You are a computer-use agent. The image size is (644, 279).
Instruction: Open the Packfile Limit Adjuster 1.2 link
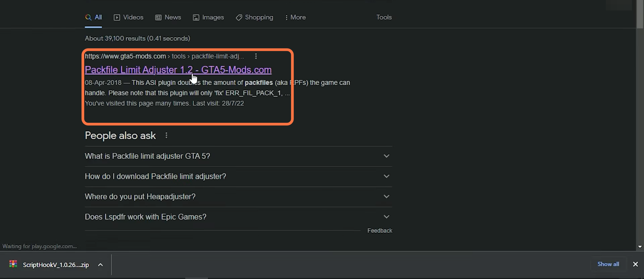tap(178, 70)
